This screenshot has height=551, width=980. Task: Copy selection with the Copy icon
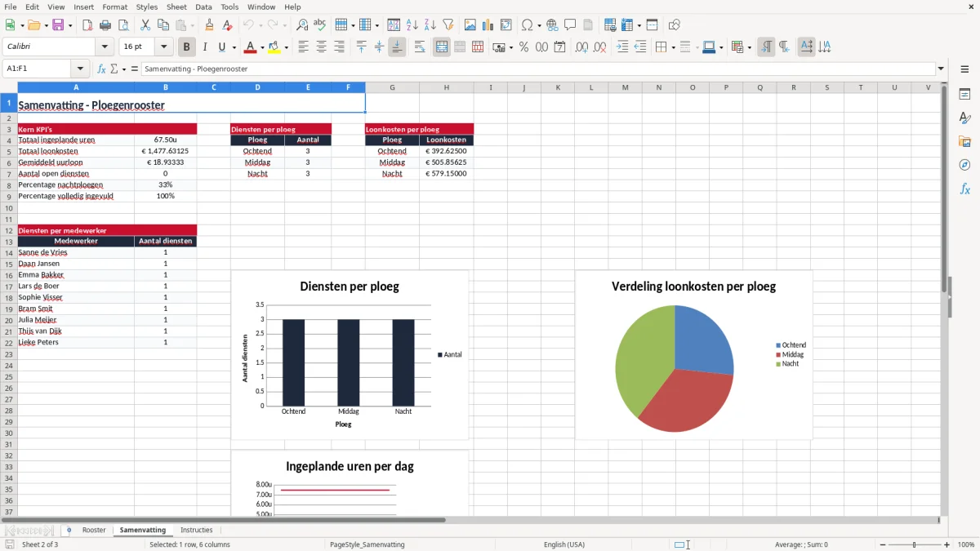click(x=163, y=25)
